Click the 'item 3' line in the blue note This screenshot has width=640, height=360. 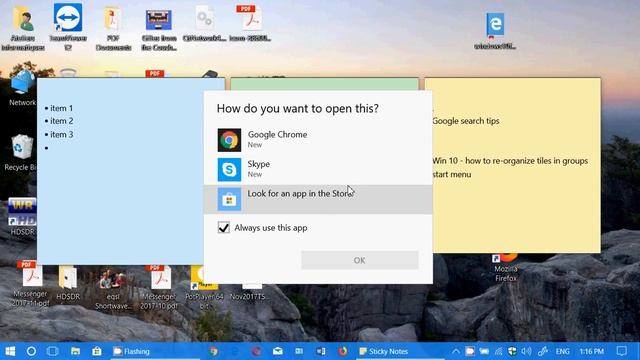click(62, 134)
